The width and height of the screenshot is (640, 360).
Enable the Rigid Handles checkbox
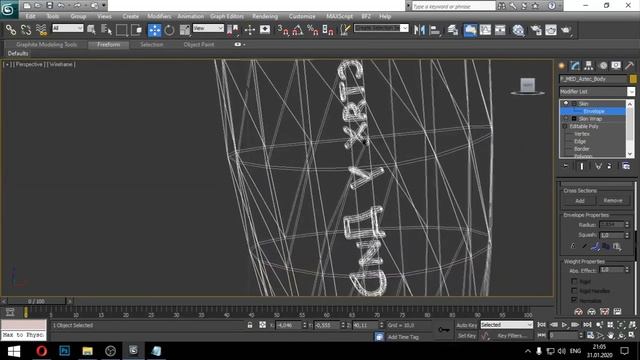574,291
